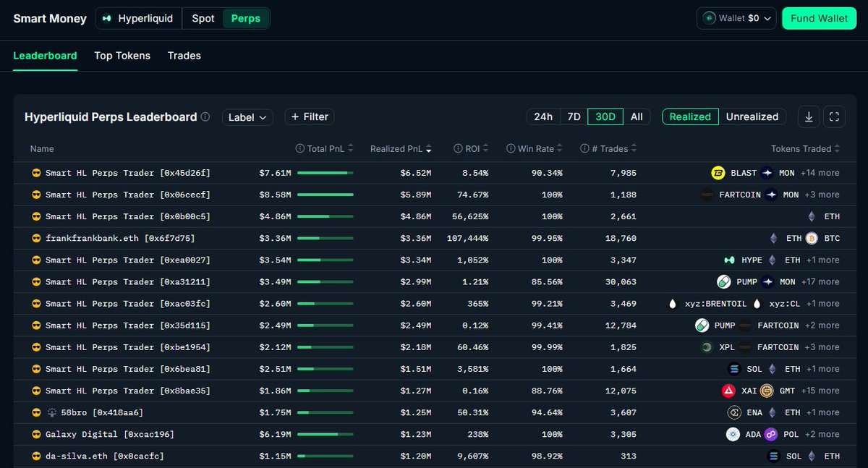Set time range to 24h
The width and height of the screenshot is (868, 468).
543,116
